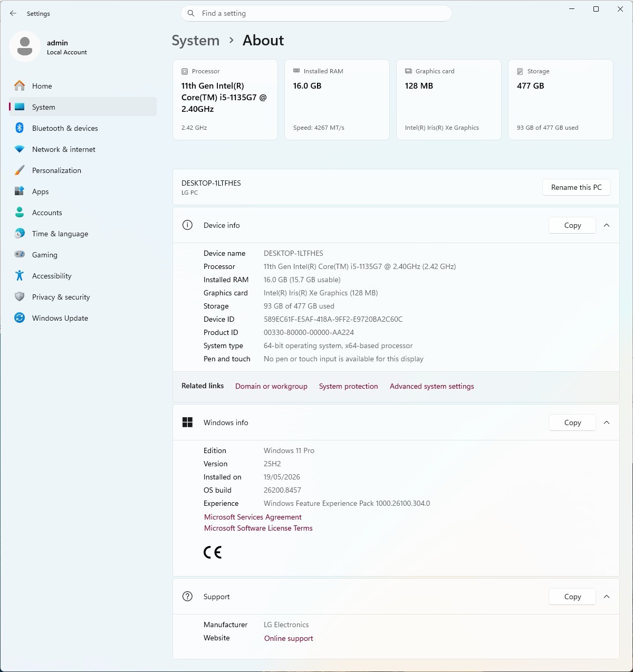Copy the Support details

click(x=572, y=597)
